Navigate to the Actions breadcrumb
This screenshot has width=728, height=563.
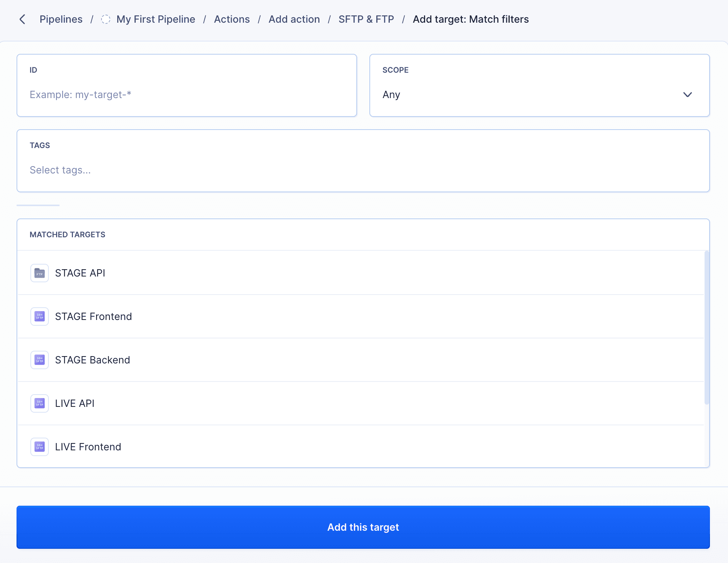pos(232,19)
